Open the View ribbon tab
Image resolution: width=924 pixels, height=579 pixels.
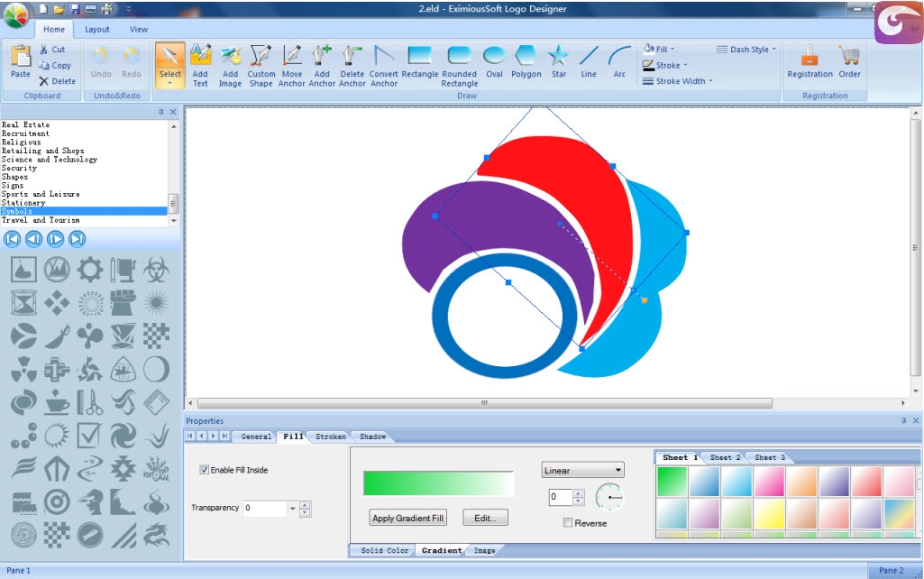(x=139, y=29)
